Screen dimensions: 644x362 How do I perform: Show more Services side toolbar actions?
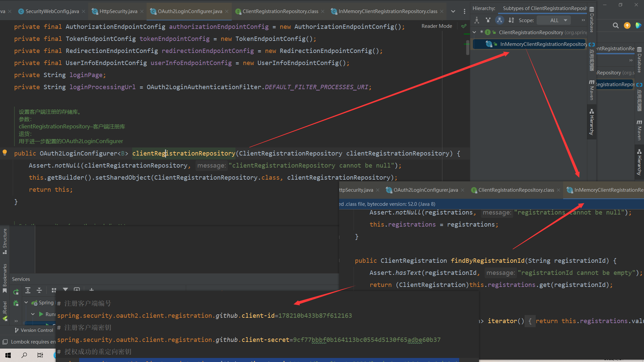click(16, 321)
